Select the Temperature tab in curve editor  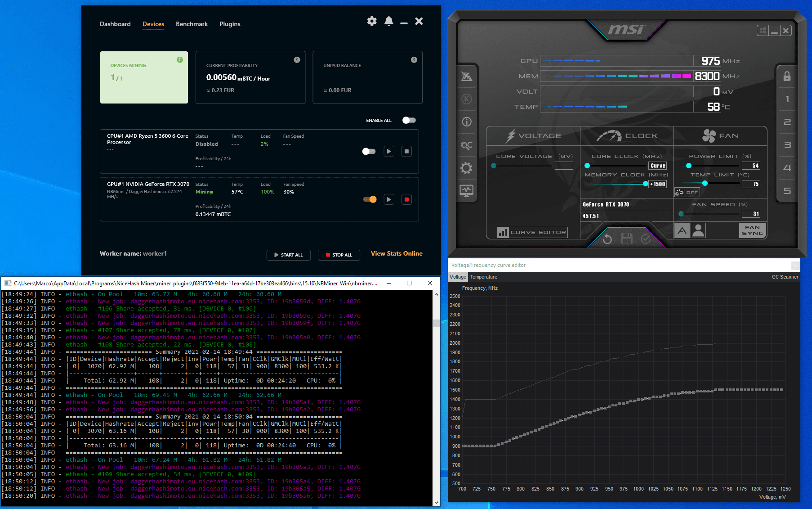coord(483,277)
